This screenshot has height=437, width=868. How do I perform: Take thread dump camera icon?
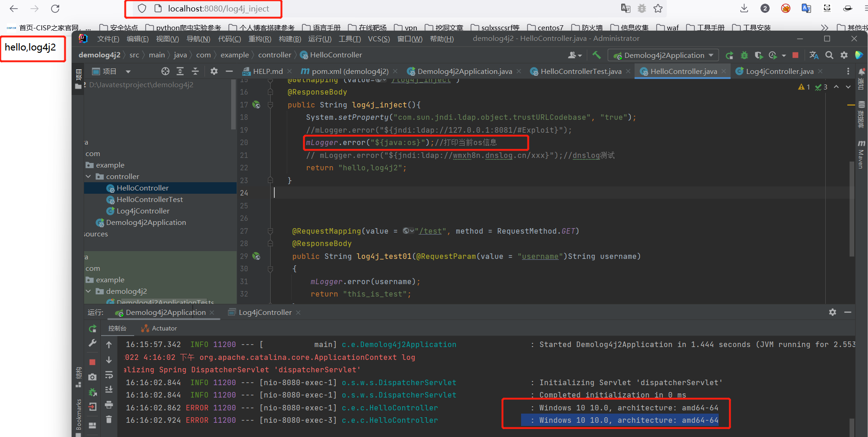92,377
